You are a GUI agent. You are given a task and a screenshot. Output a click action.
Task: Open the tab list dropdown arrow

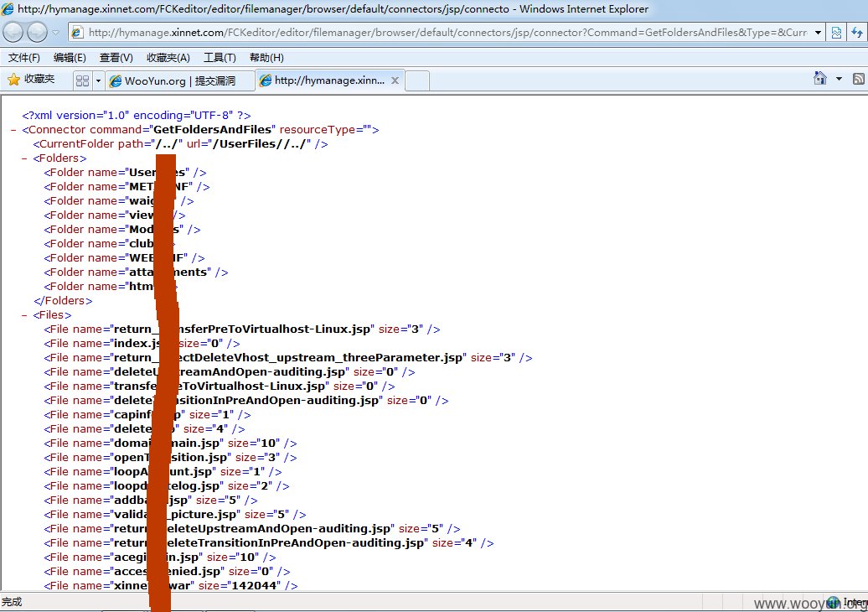point(98,80)
